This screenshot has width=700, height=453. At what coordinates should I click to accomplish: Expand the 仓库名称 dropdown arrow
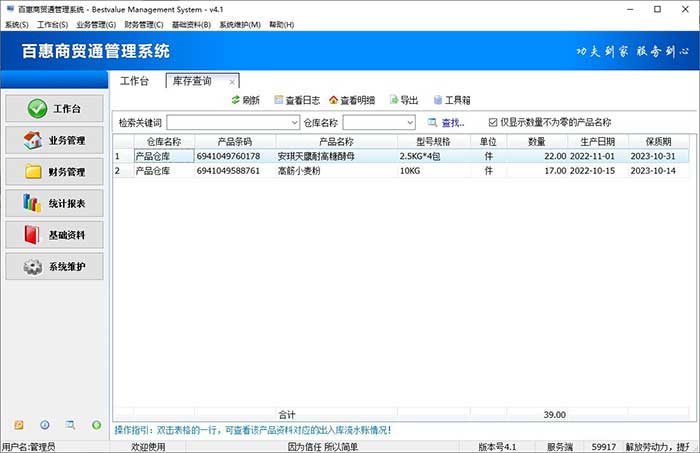pos(410,122)
